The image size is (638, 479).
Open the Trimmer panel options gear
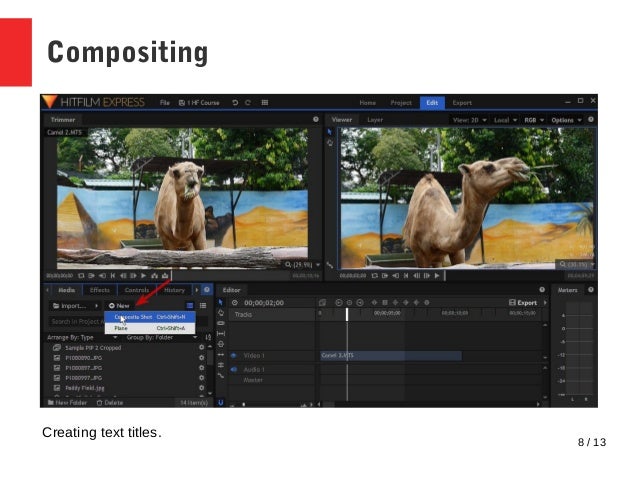point(316,119)
